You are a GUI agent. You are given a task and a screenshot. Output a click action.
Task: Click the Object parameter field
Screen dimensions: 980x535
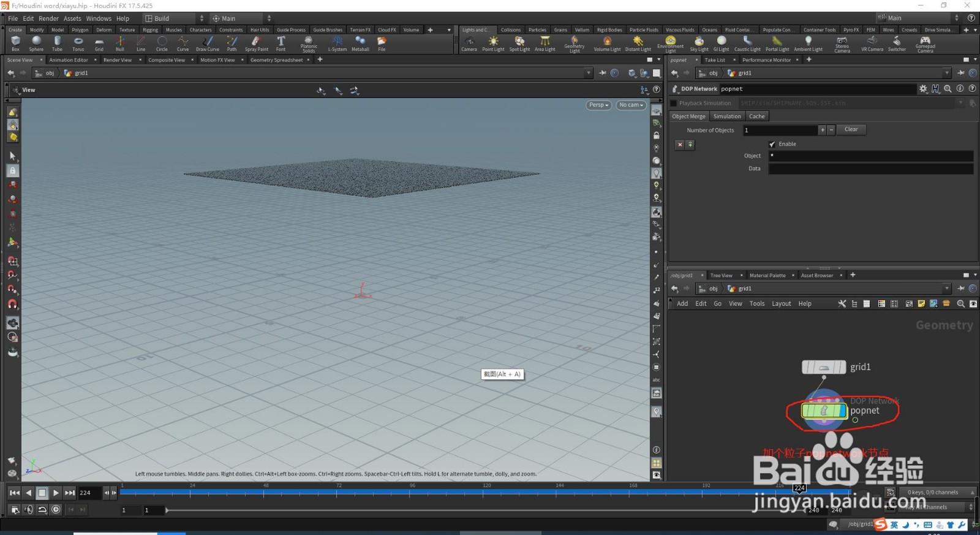(871, 156)
